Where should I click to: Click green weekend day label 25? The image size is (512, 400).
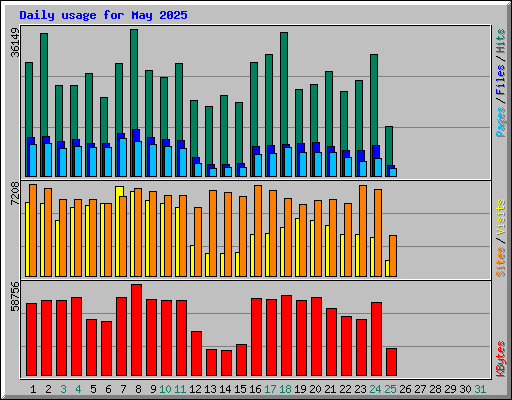(390, 389)
